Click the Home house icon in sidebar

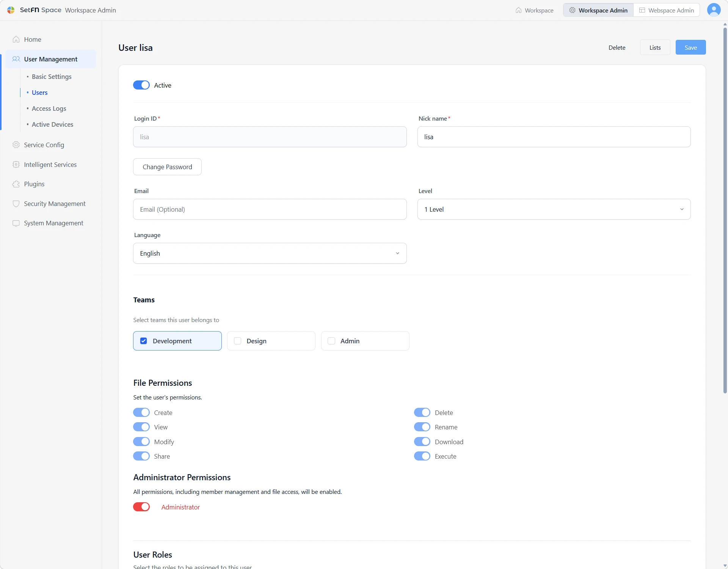tap(16, 39)
